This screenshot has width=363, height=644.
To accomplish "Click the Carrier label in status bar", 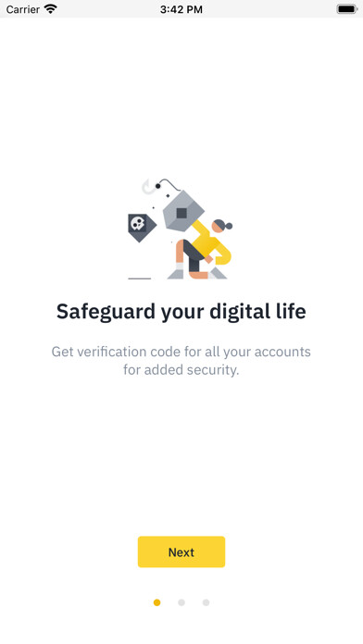I will click(x=23, y=9).
